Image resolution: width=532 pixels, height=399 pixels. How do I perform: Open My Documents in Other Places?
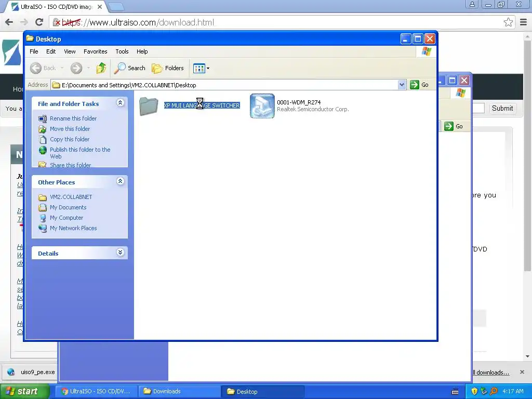[68, 208]
